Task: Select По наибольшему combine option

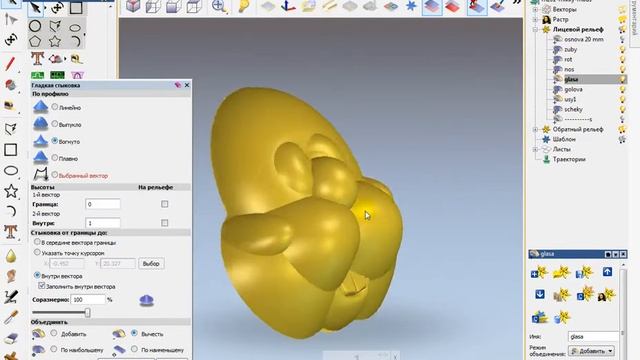Action: coord(54,349)
